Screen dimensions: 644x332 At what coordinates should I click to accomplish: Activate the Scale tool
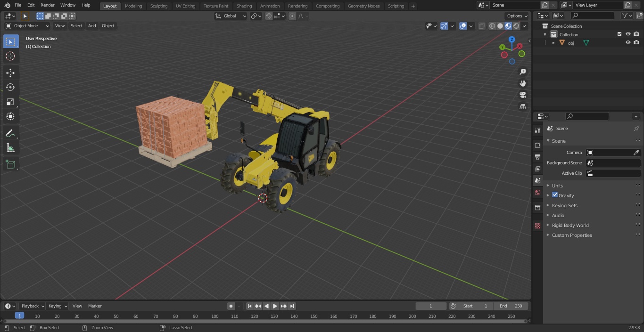tap(10, 102)
